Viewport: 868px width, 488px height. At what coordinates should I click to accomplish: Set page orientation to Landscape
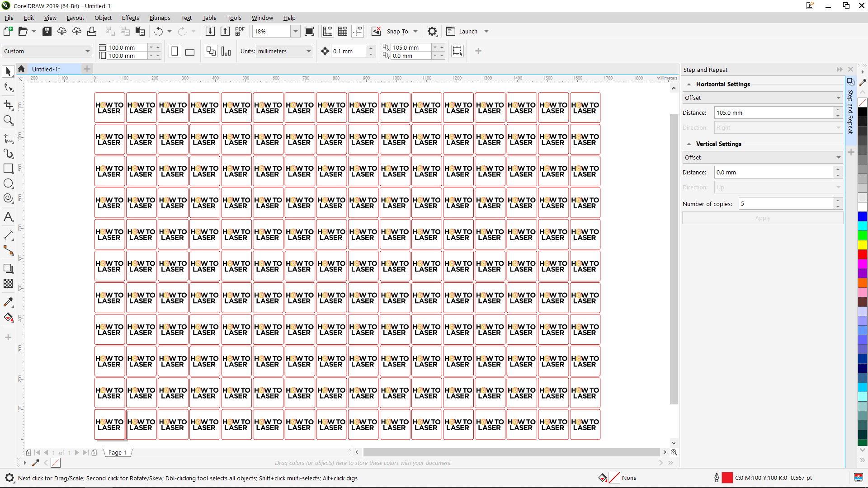point(190,51)
